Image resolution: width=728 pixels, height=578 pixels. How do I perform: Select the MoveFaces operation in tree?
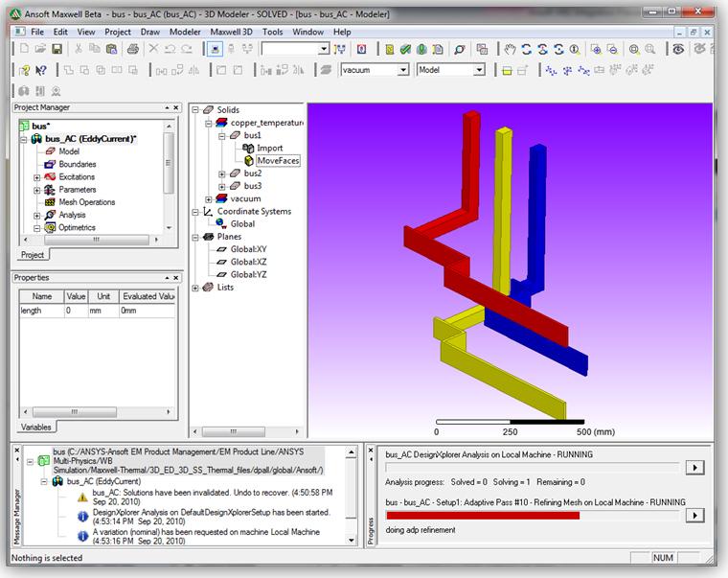tap(278, 161)
